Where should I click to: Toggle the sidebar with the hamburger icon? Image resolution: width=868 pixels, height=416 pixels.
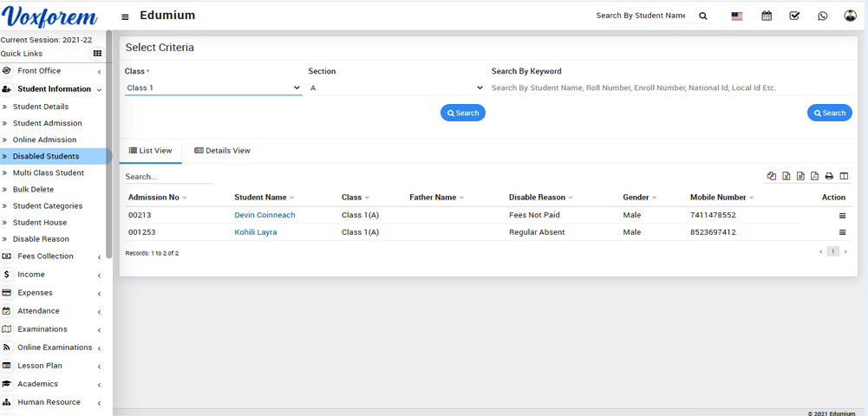pos(125,16)
